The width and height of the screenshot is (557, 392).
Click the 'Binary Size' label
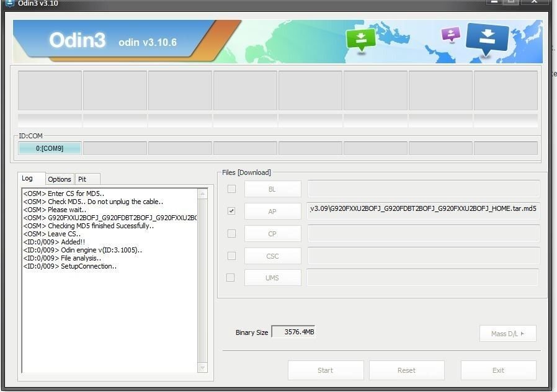coord(252,332)
